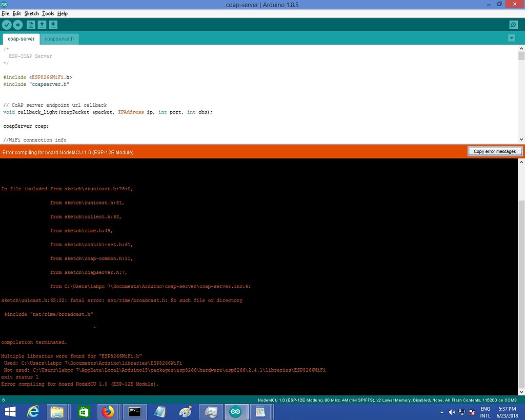Switch to the coapserver.h tab
This screenshot has height=420, width=525.
59,38
